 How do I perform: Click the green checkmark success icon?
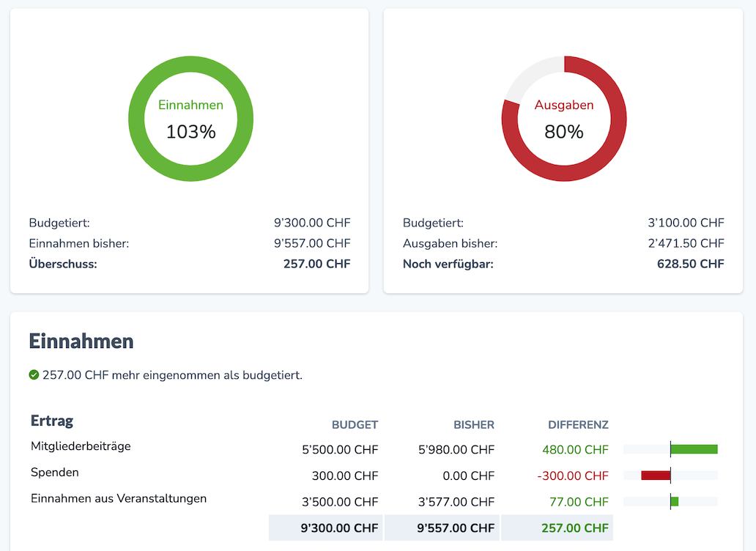click(x=34, y=375)
